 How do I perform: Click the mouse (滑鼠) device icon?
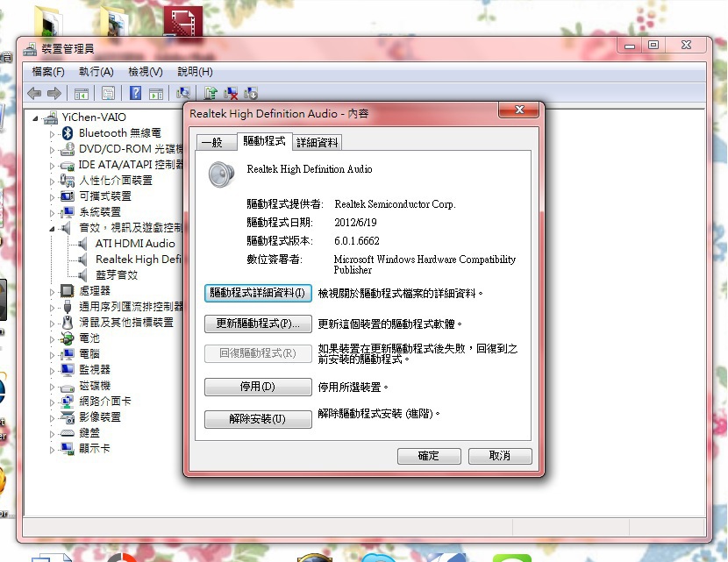tap(68, 323)
